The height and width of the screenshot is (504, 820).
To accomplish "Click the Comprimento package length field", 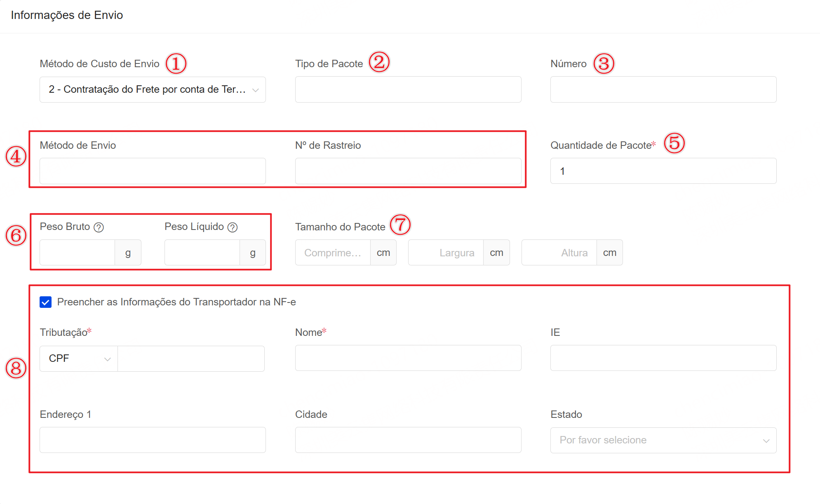I will (333, 253).
